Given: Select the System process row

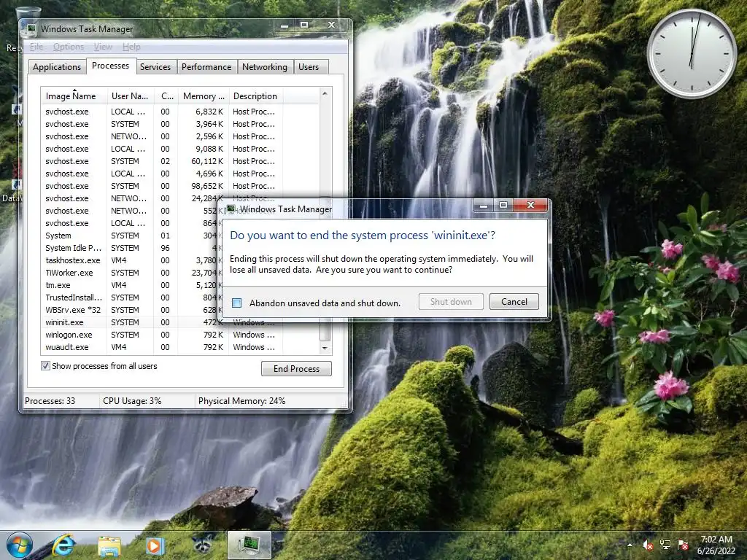Looking at the screenshot, I should 129,236.
